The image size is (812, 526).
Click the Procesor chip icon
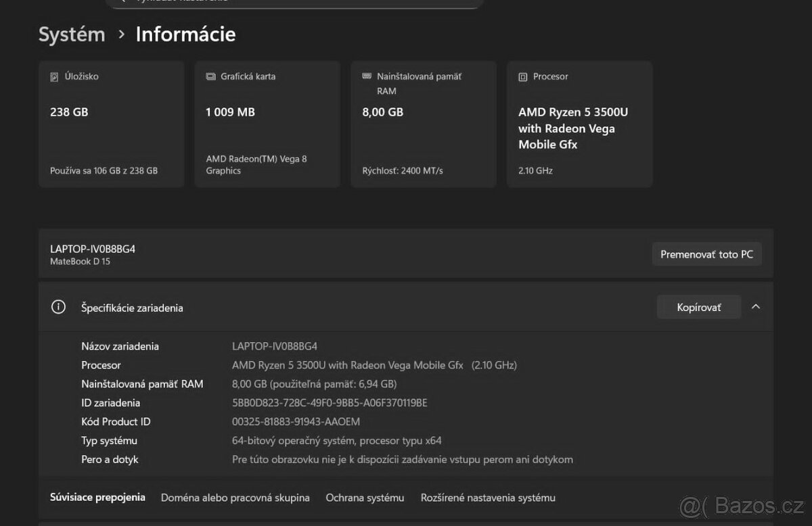[524, 76]
